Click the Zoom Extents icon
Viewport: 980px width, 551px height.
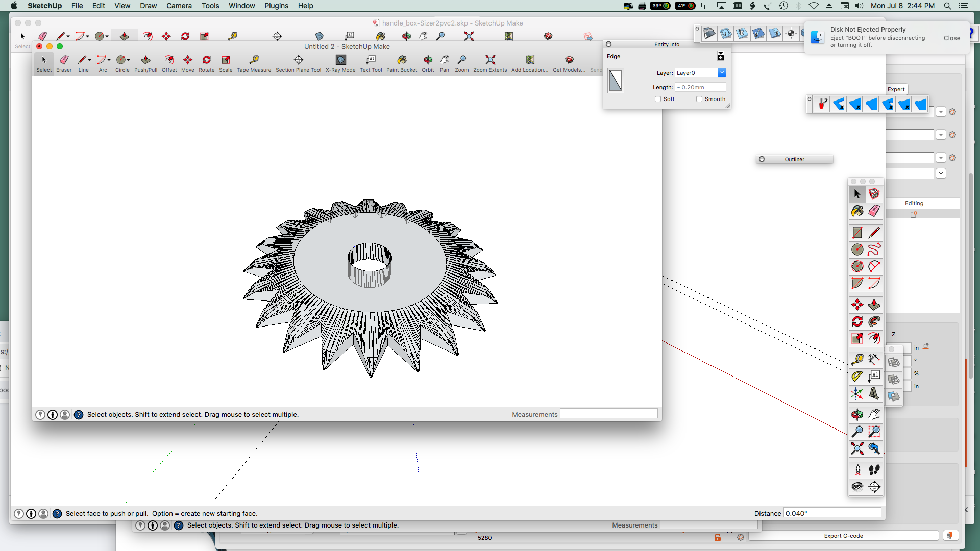489,61
